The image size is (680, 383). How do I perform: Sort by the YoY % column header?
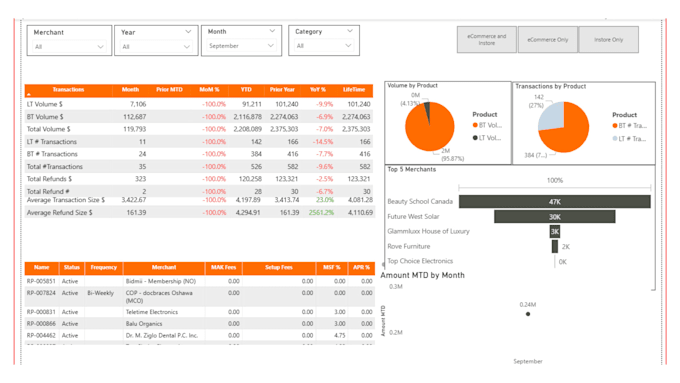pos(317,90)
